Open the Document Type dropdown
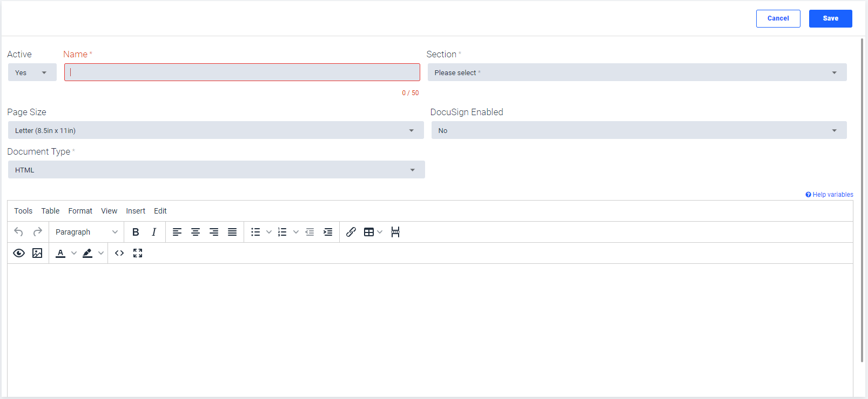Image resolution: width=868 pixels, height=399 pixels. pos(217,170)
